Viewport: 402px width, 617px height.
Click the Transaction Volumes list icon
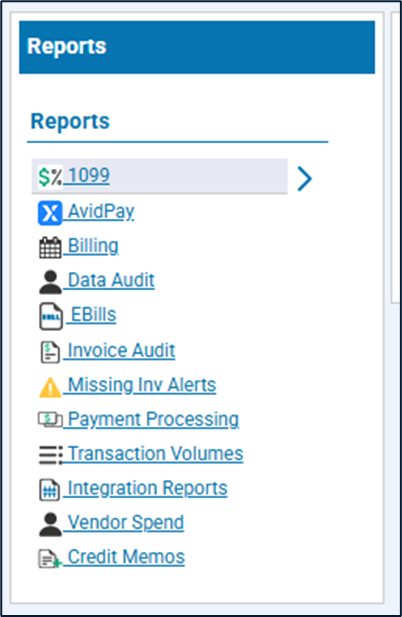[x=50, y=455]
